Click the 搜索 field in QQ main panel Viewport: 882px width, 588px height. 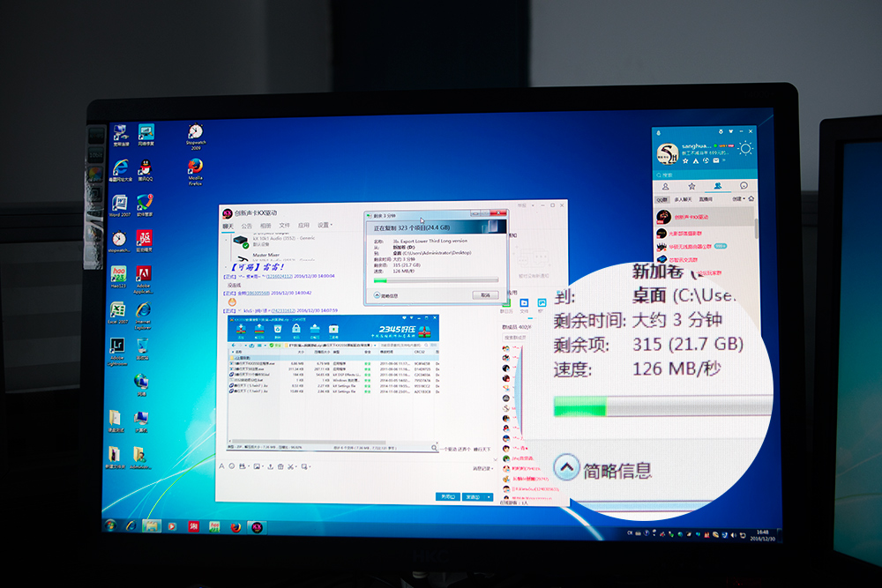coord(705,175)
